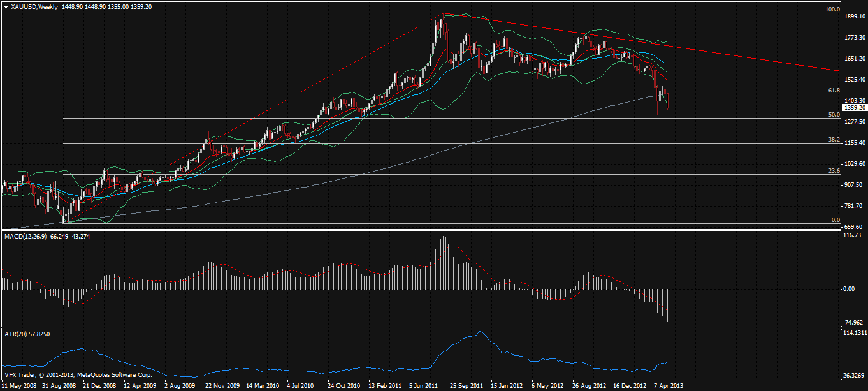Click the triangle arrow before XAUUSD,Weekly
The height and width of the screenshot is (391, 868).
point(6,6)
